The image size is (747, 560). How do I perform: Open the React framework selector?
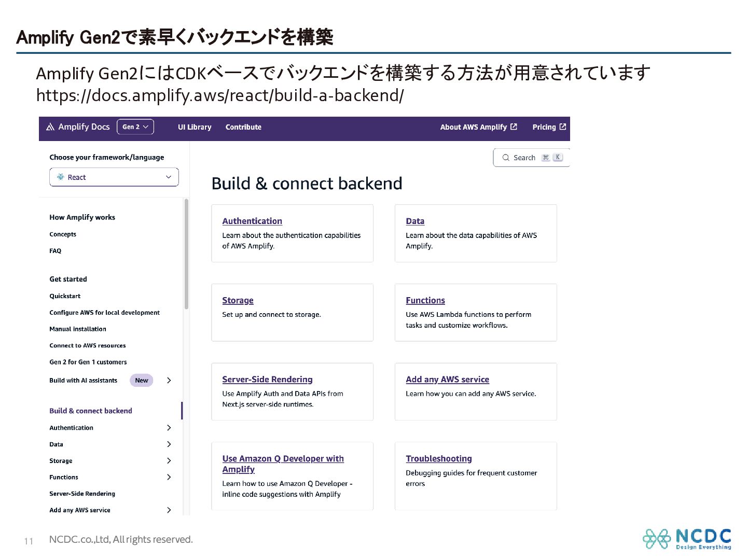[114, 177]
